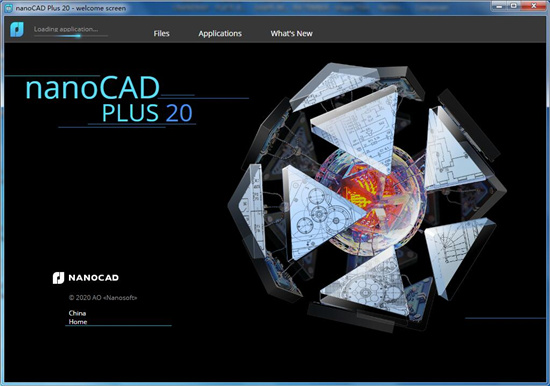Maximize the welcome screen window
Viewport: 550px width, 386px height.
tap(514, 6)
